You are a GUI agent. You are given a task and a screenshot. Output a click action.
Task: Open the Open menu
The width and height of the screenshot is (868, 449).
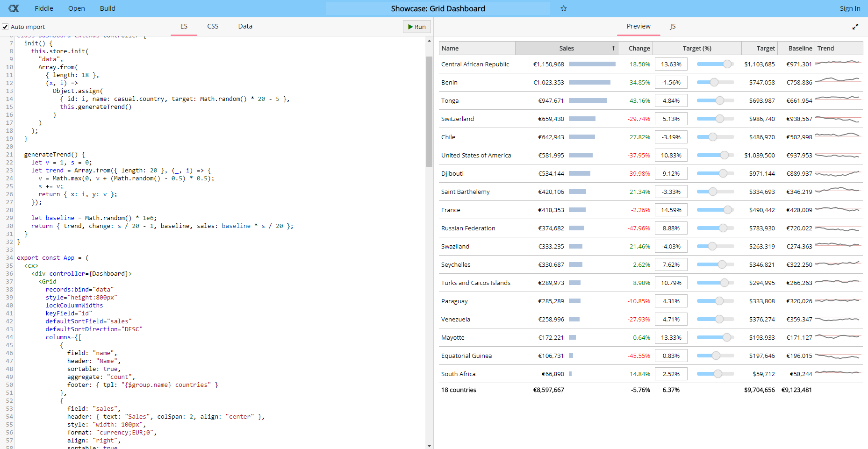77,8
